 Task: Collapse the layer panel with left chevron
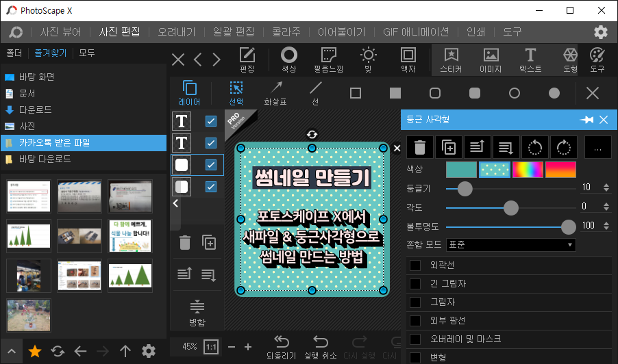176,203
